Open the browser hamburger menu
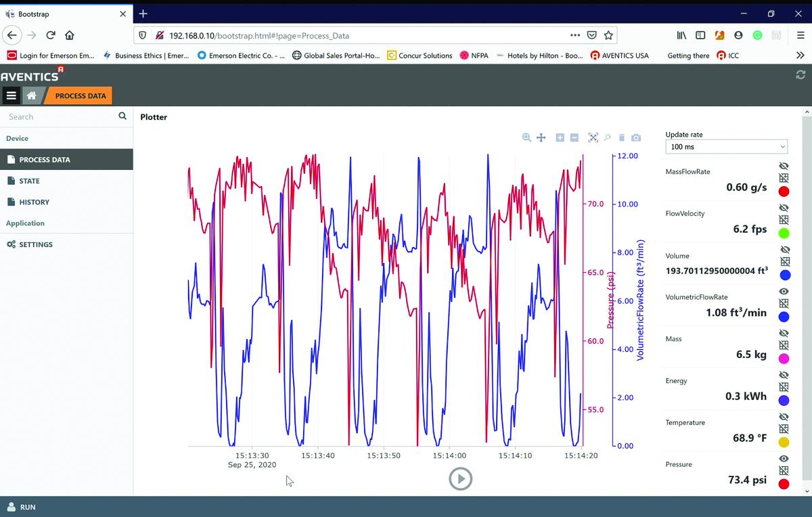The height and width of the screenshot is (517, 812). (x=800, y=35)
